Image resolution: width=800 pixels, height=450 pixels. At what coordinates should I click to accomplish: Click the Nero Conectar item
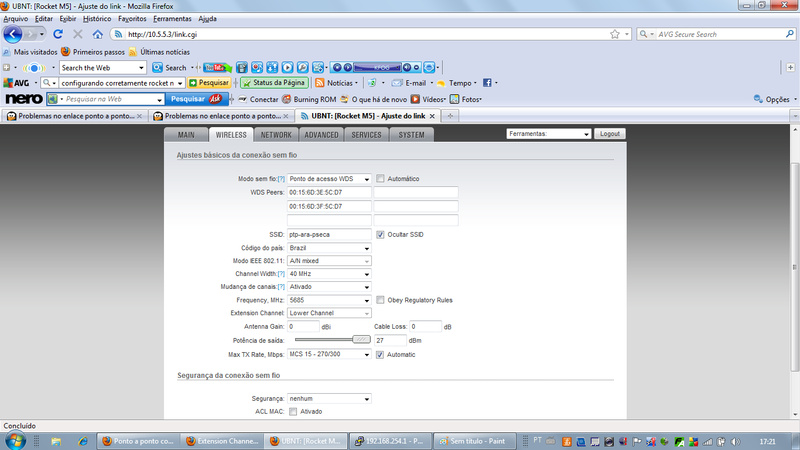tap(258, 99)
